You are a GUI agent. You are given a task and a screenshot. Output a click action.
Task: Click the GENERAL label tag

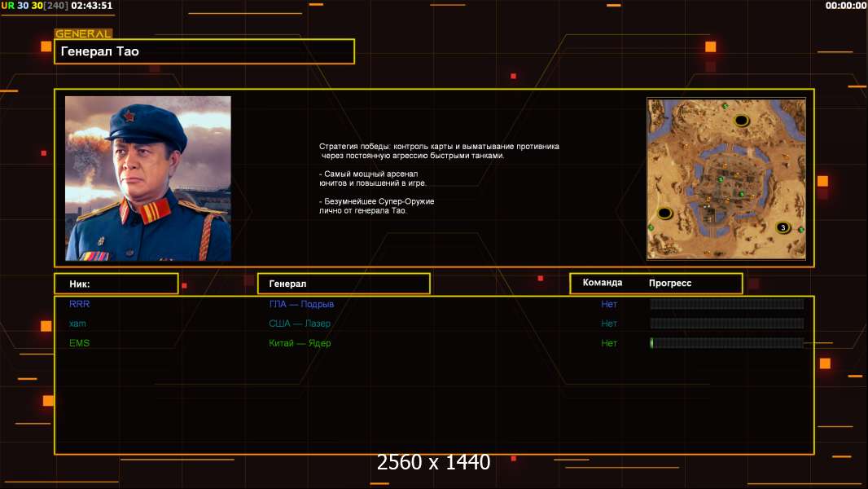click(83, 34)
